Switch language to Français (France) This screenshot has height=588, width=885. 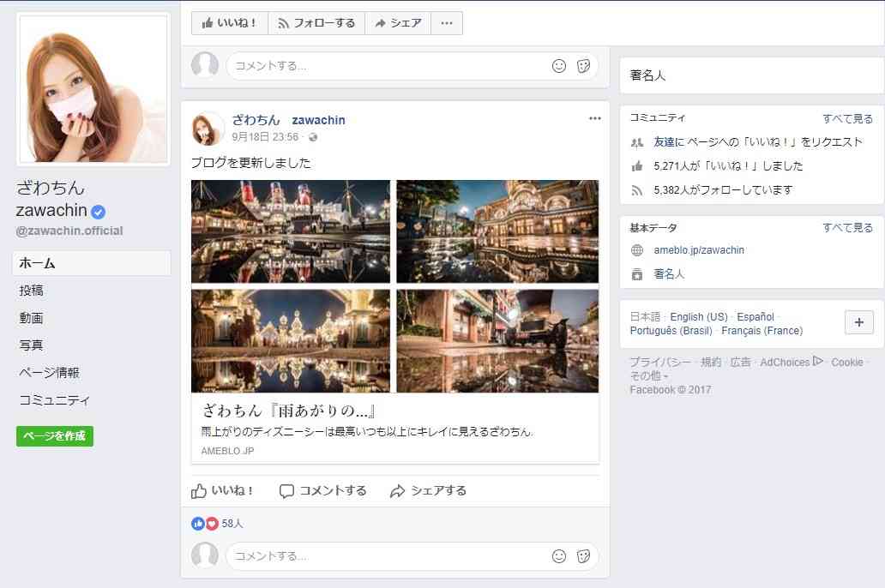pyautogui.click(x=762, y=331)
